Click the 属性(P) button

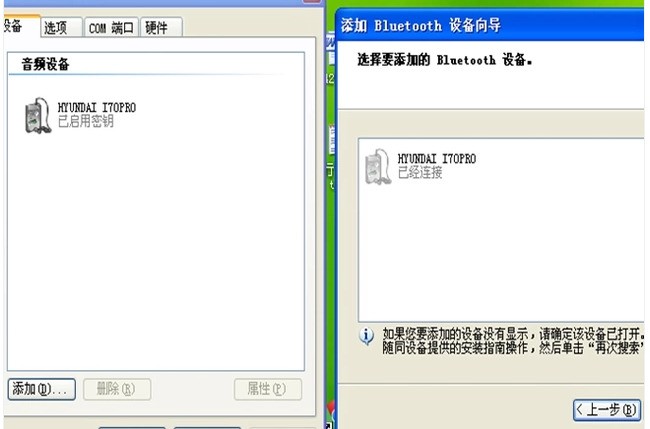coord(267,389)
